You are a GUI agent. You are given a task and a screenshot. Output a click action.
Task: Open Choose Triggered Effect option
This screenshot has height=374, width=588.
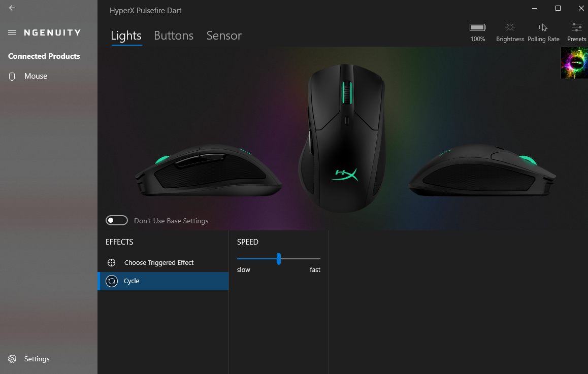coord(163,263)
